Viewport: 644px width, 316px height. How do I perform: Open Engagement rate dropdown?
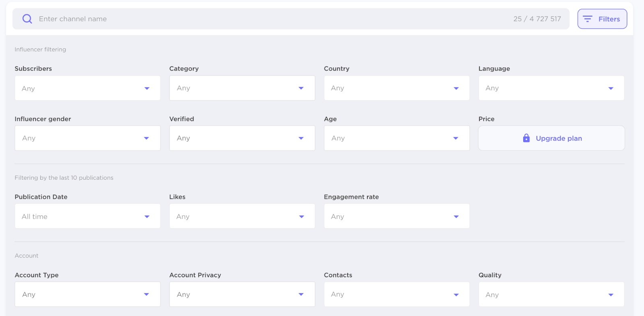(396, 216)
